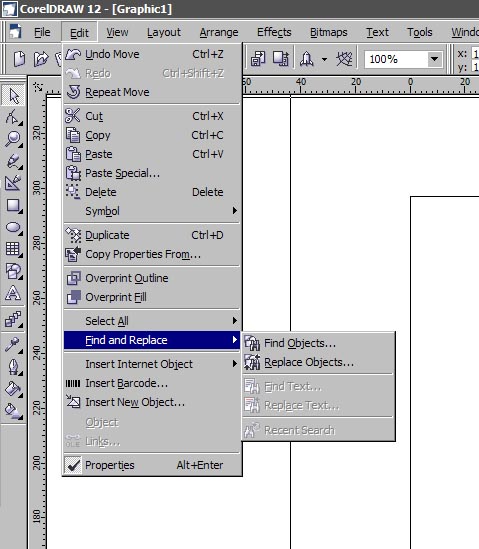This screenshot has width=479, height=549.
Task: Open the Effects menu
Action: coord(274,32)
